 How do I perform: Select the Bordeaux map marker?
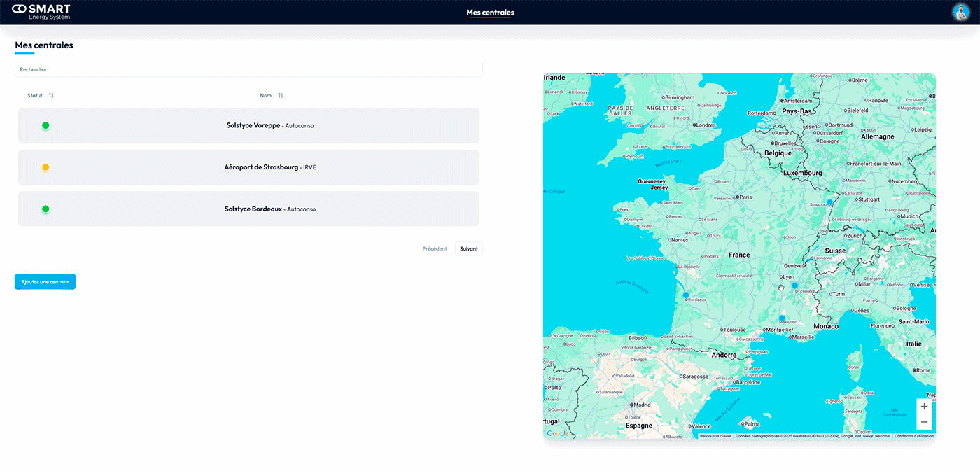pos(686,295)
